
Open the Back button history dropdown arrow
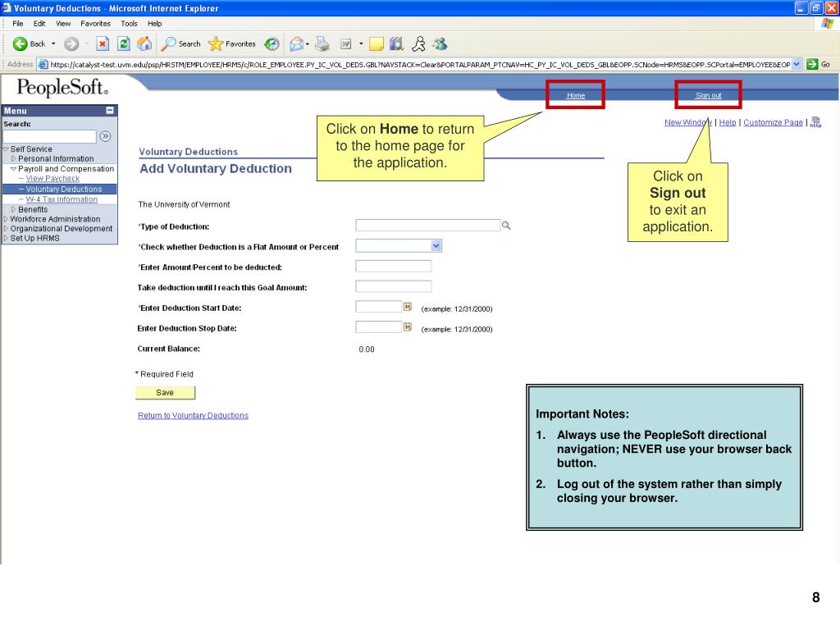coord(53,44)
